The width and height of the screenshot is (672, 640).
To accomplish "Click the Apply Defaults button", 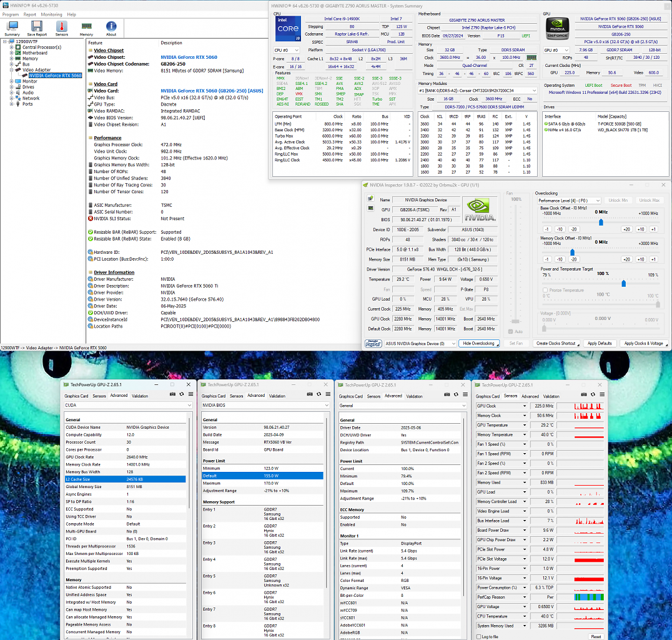I will [x=600, y=344].
